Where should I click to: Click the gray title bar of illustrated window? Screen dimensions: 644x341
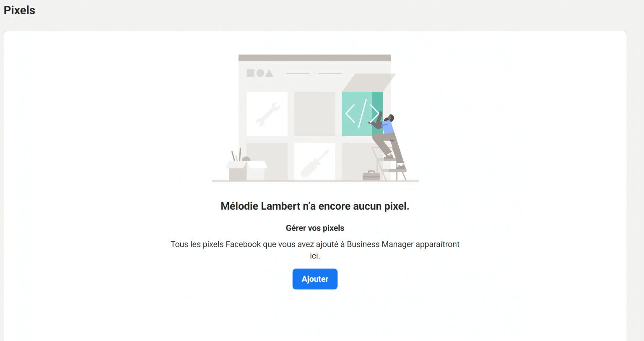(x=314, y=58)
